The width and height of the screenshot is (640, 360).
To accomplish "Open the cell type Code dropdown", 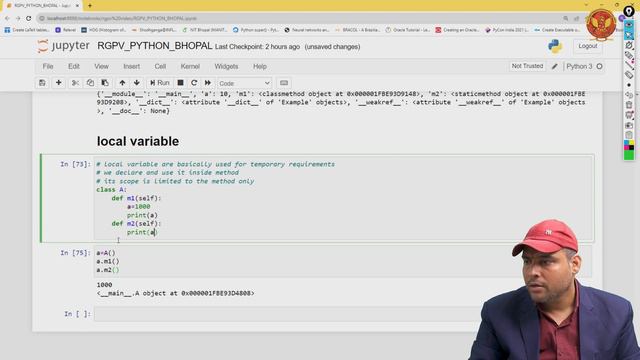I will (244, 83).
